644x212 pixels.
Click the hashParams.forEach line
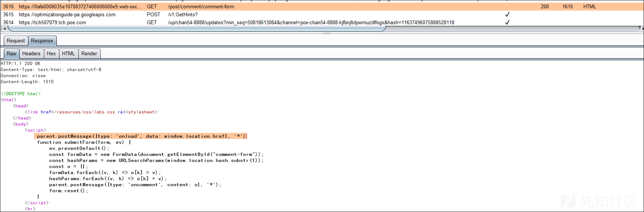[108, 179]
